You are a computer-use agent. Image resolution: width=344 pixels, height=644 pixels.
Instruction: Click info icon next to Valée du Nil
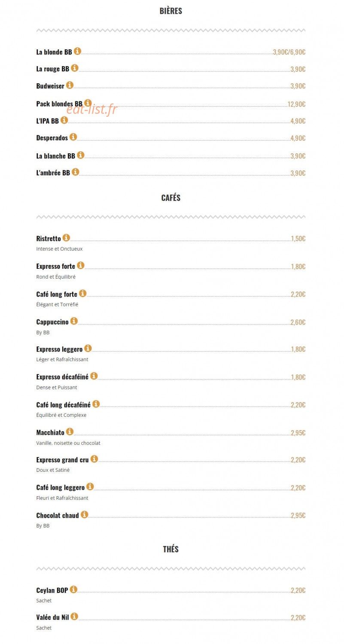(x=74, y=617)
